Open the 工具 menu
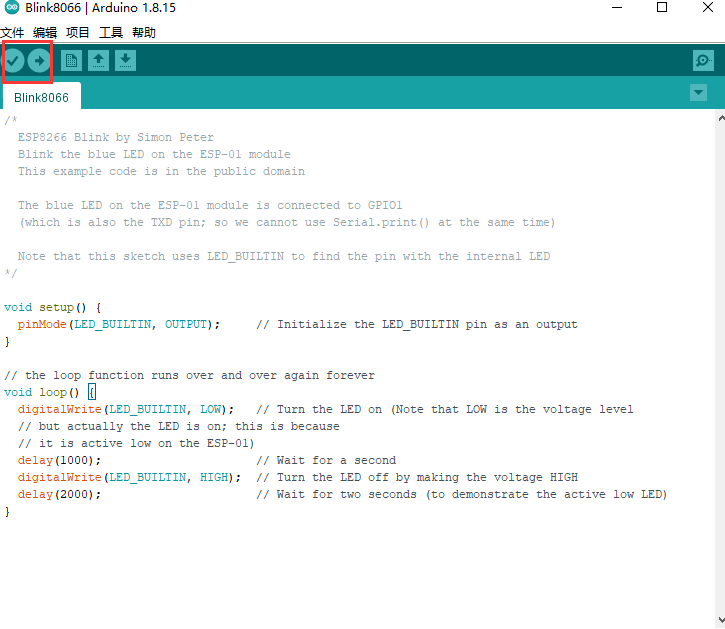725x629 pixels. coord(111,33)
